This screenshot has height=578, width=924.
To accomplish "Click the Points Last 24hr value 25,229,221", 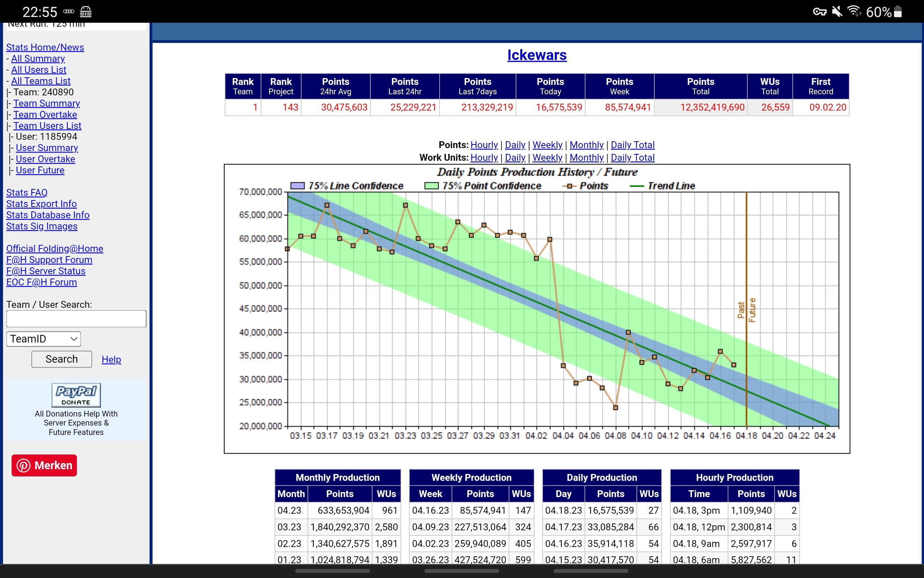I will (x=413, y=107).
